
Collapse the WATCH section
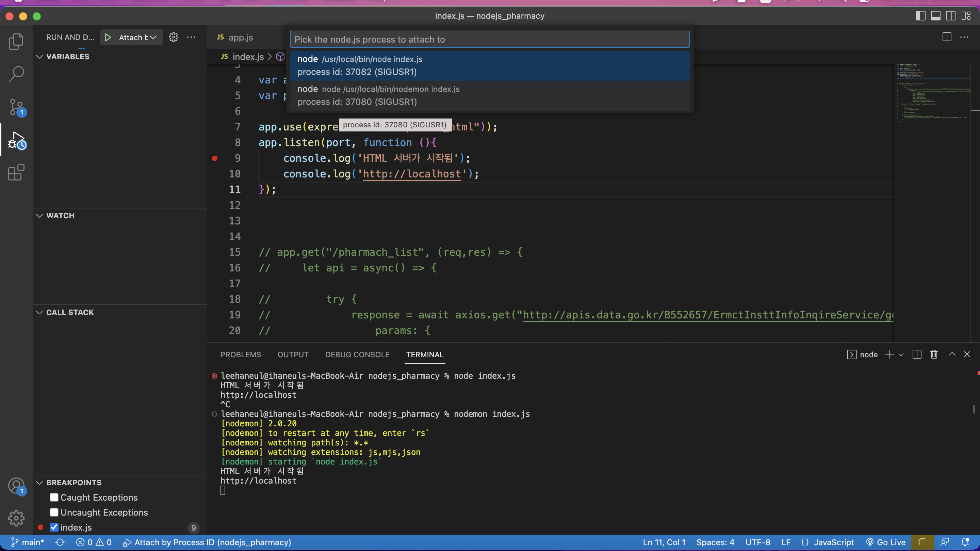point(39,216)
